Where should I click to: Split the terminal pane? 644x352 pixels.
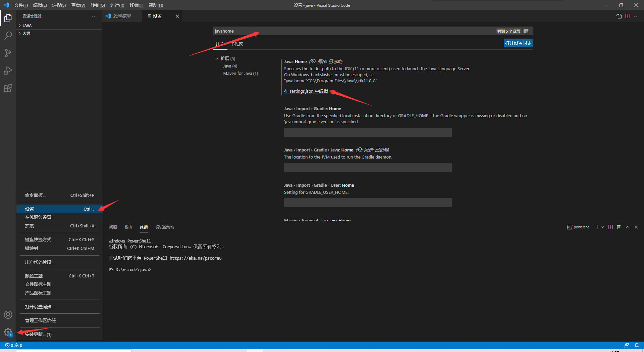pyautogui.click(x=610, y=227)
